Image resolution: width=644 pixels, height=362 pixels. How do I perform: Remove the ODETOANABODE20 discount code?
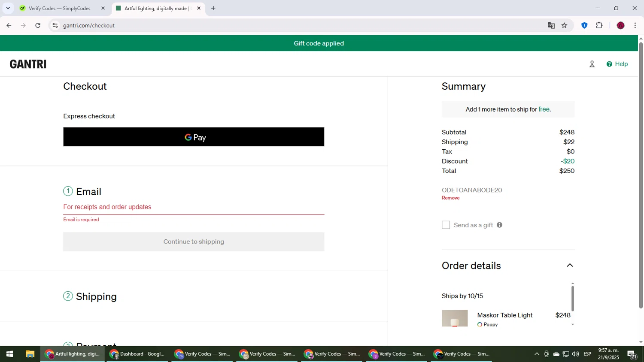[x=450, y=198]
